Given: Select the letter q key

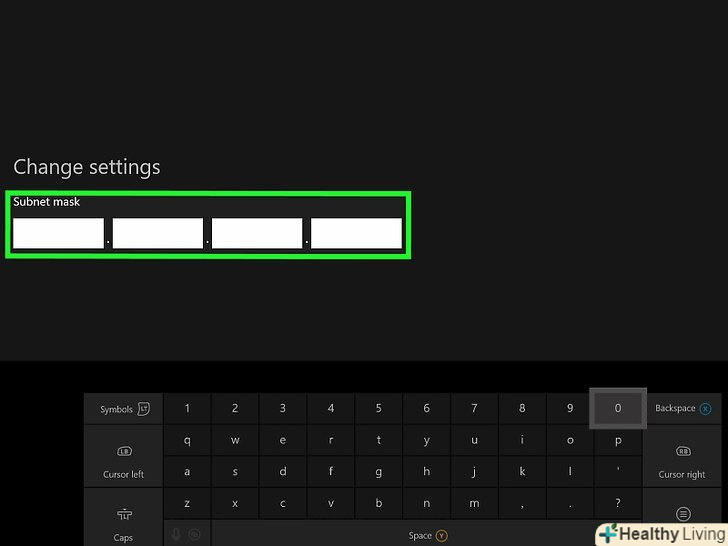Looking at the screenshot, I should (187, 440).
